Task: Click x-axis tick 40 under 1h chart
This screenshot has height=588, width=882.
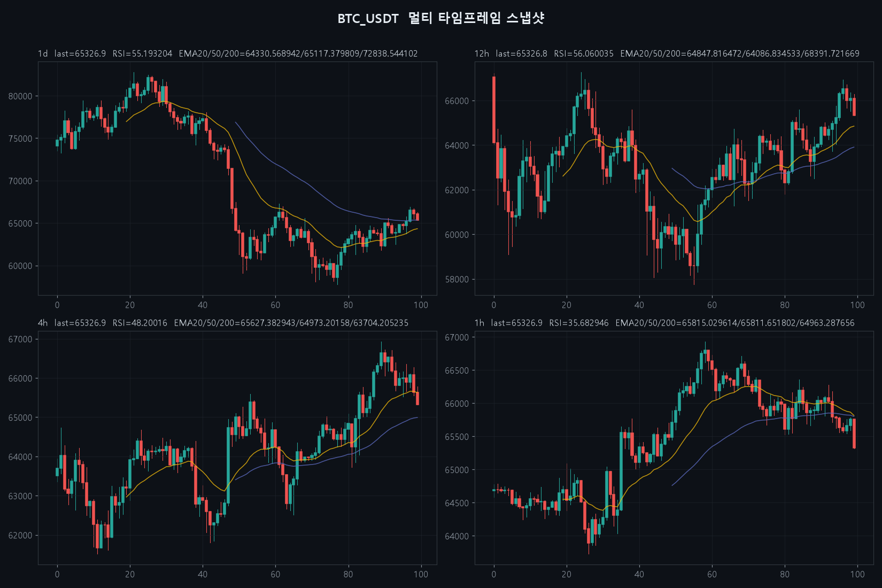Action: coord(639,575)
